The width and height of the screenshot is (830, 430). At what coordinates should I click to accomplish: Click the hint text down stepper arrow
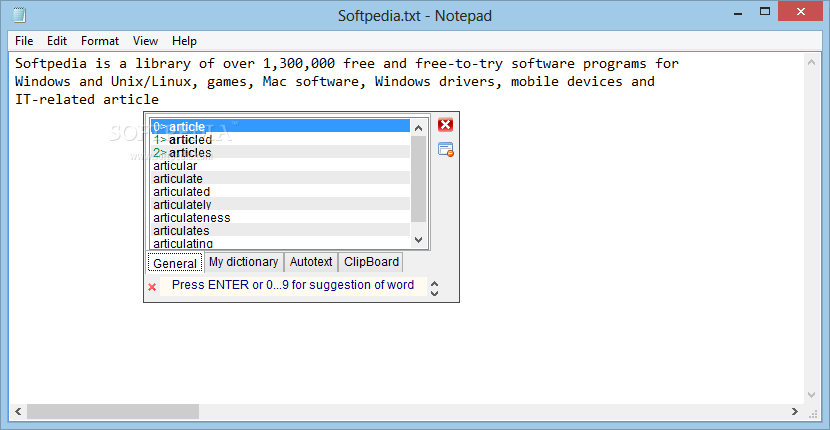pyautogui.click(x=434, y=293)
